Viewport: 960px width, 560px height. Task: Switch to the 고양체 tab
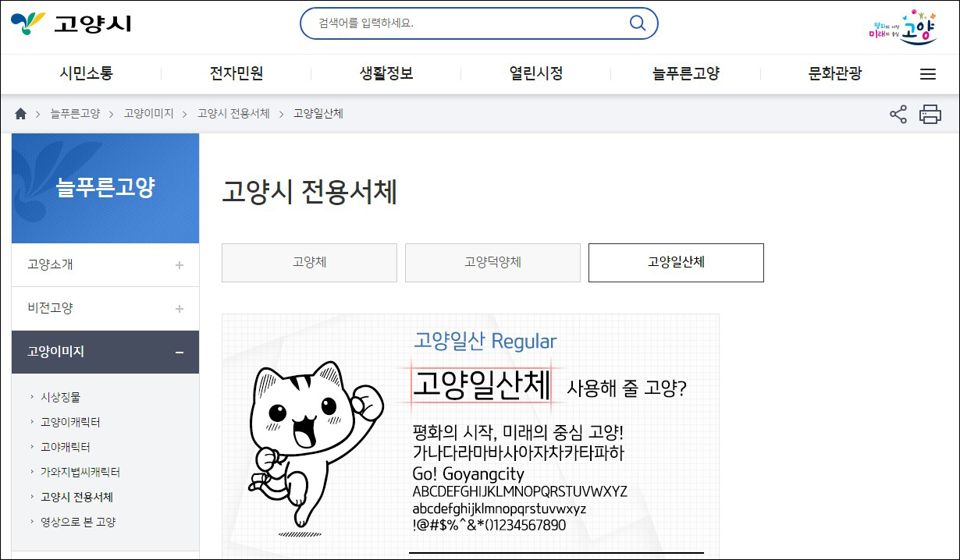coord(309,263)
